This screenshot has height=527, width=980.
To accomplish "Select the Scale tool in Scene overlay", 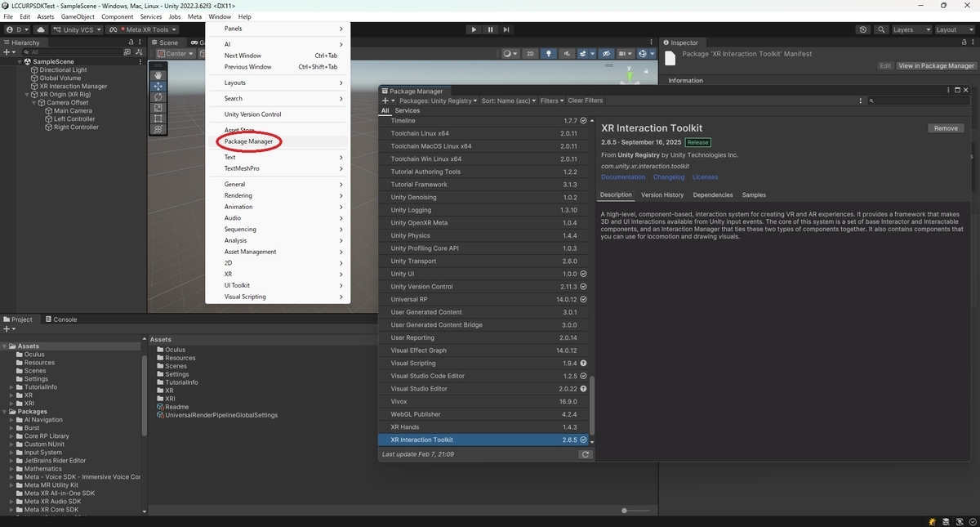I will point(158,107).
